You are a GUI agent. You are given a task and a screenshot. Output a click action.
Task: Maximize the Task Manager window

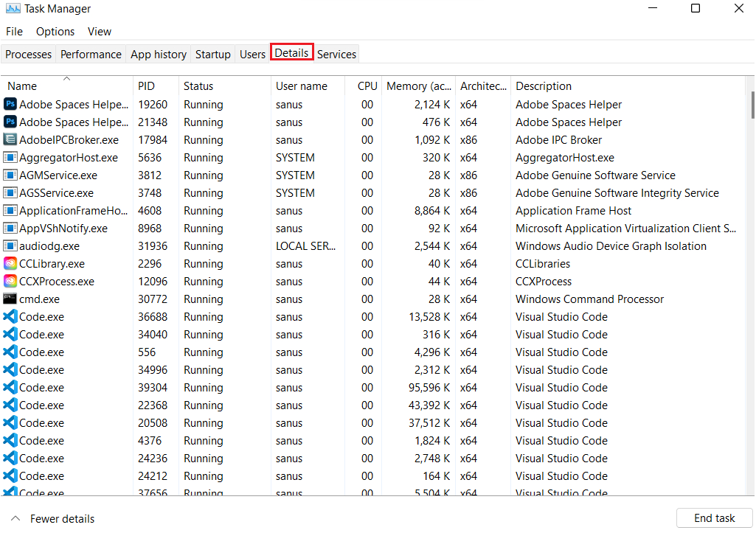tap(696, 8)
